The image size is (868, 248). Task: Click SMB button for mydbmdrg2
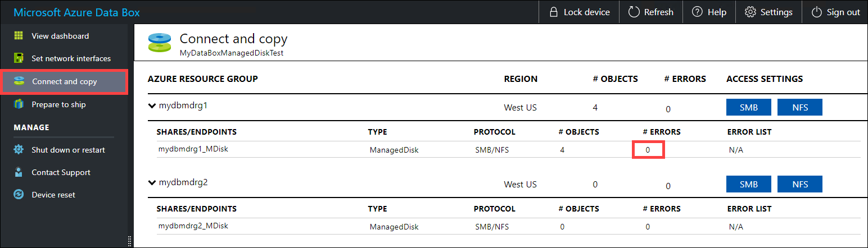pos(748,184)
